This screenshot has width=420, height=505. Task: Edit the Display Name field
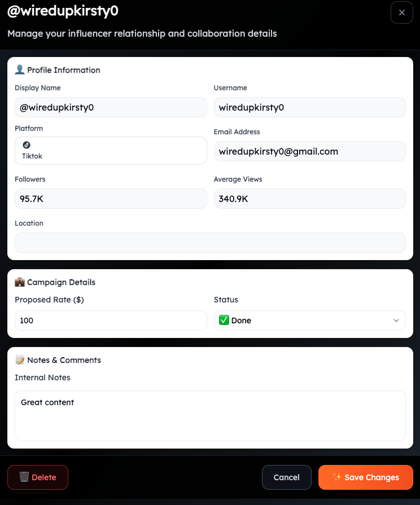coord(111,107)
